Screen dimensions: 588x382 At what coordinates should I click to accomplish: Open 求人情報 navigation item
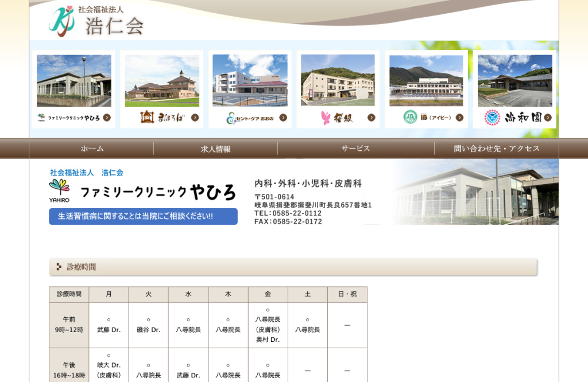click(x=216, y=149)
